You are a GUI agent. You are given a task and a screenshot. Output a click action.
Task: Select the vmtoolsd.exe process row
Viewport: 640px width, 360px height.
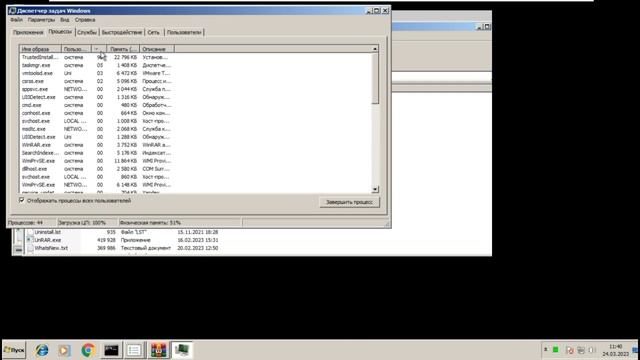(196, 73)
